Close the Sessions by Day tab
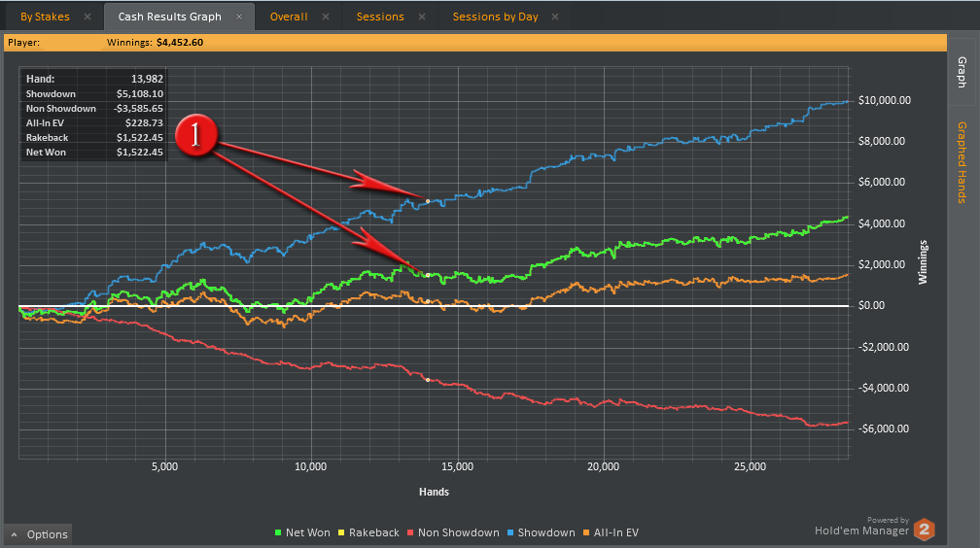This screenshot has width=980, height=548. (x=555, y=17)
